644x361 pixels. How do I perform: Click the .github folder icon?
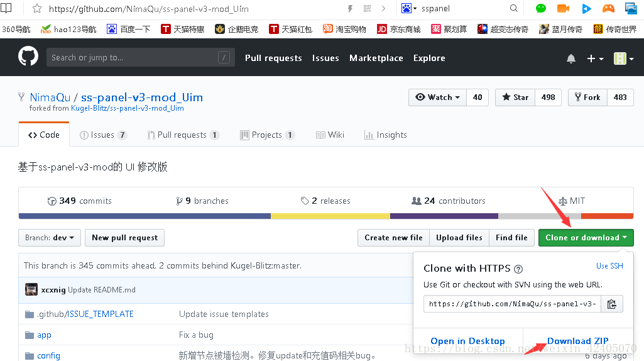click(x=30, y=314)
